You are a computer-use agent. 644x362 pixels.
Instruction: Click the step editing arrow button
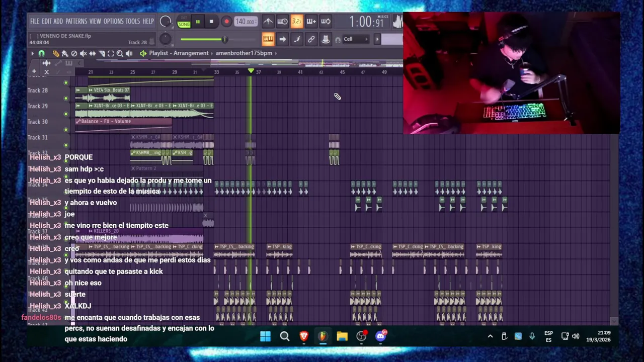(x=282, y=39)
